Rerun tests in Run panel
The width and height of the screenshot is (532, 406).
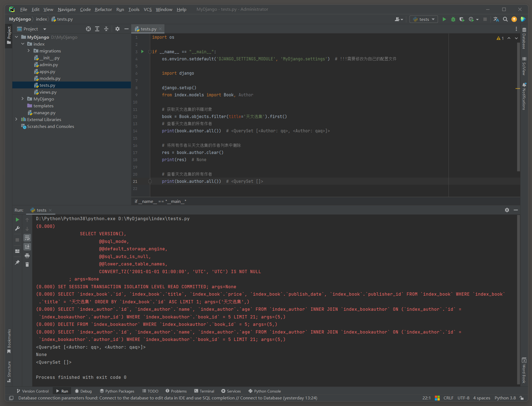pyautogui.click(x=17, y=220)
